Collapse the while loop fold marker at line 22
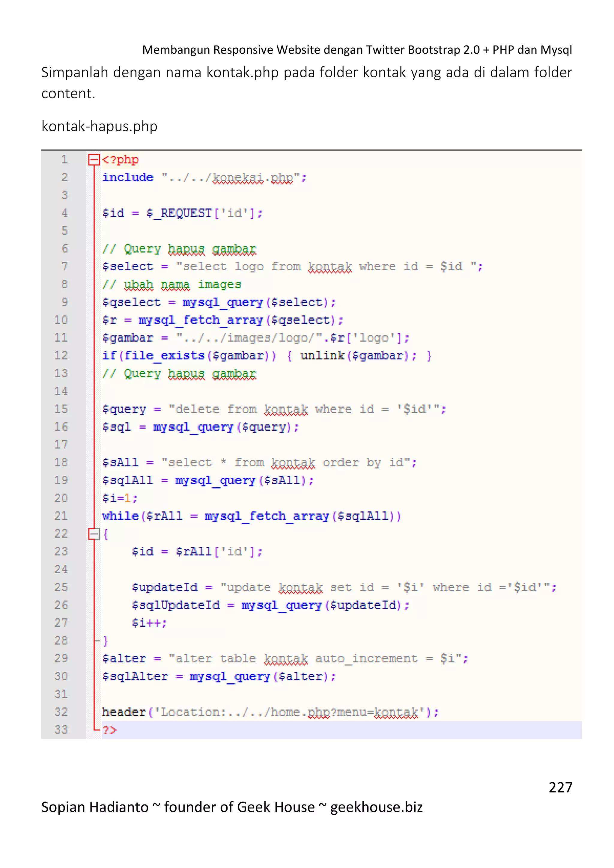 click(94, 534)
